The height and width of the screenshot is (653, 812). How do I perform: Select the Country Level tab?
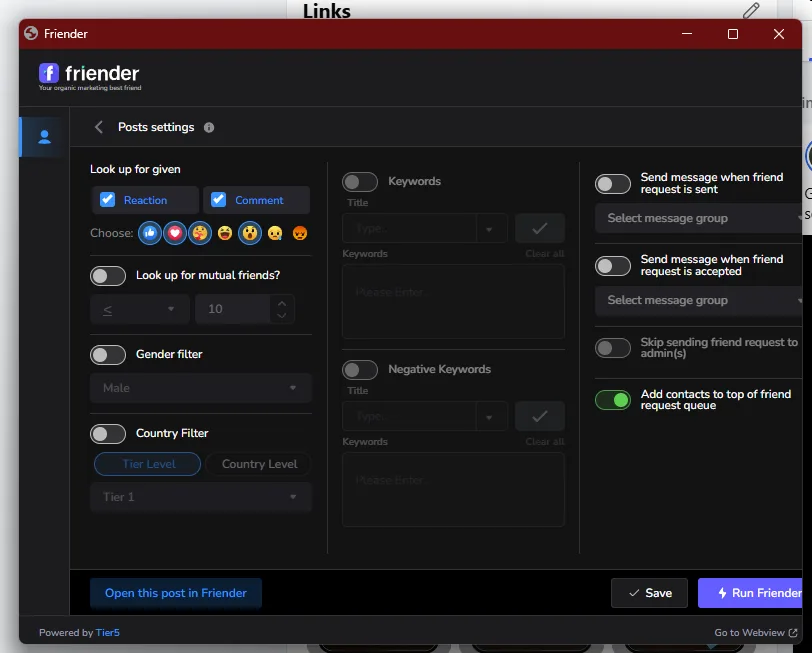[259, 464]
